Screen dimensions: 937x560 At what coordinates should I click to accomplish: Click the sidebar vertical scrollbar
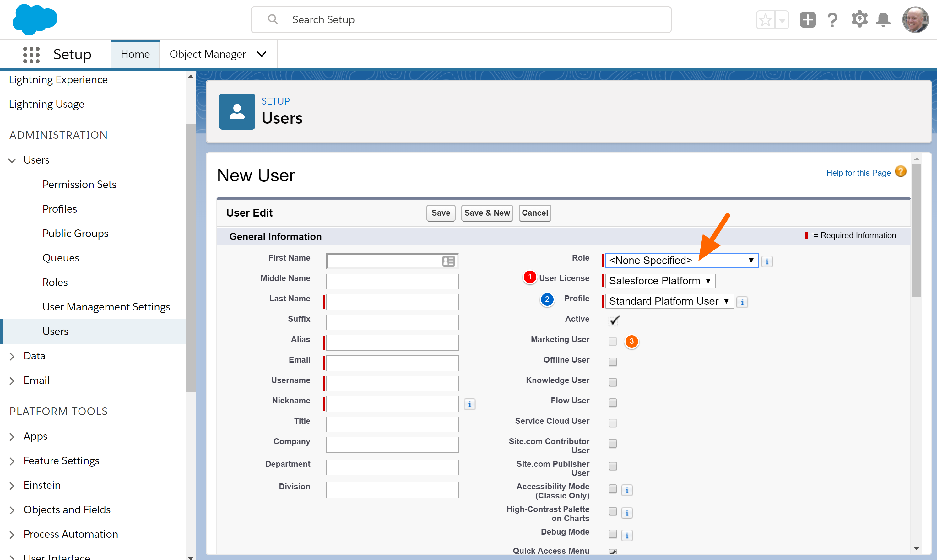click(x=191, y=258)
